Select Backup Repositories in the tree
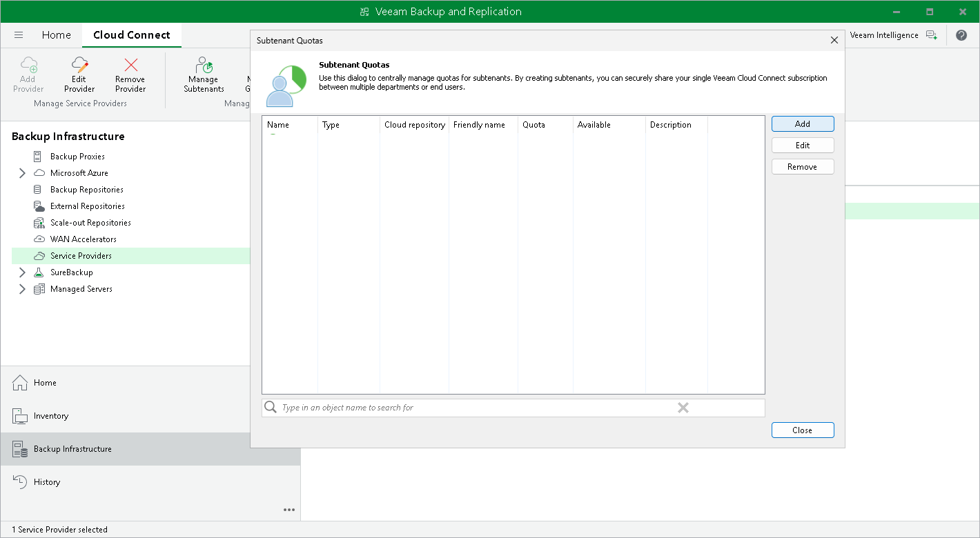 pyautogui.click(x=87, y=190)
